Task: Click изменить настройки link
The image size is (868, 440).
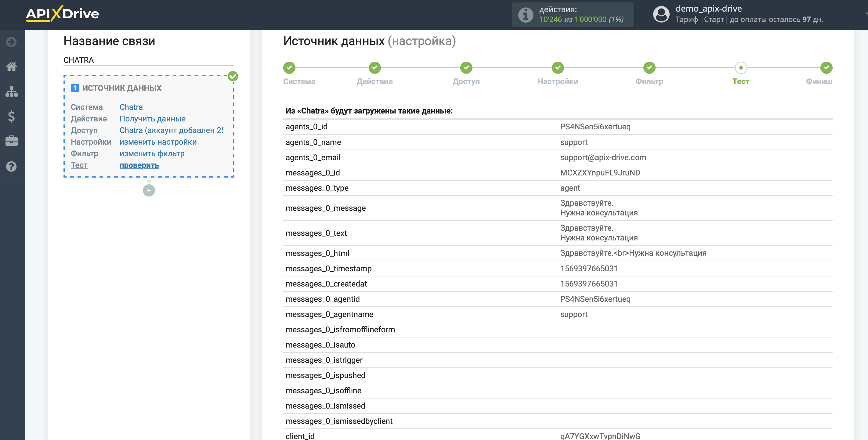Action: (x=158, y=142)
